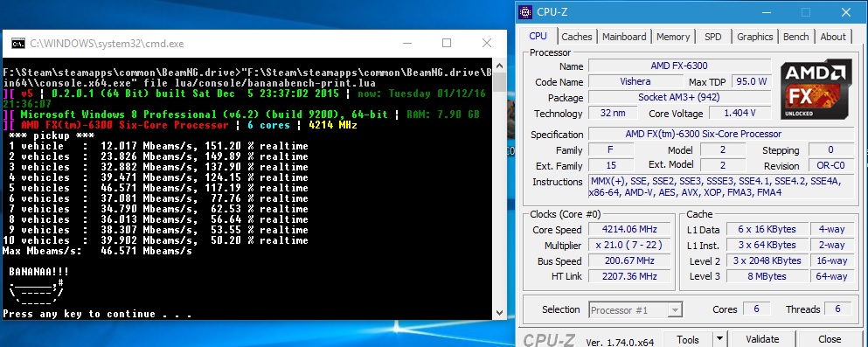This screenshot has height=347, width=868.
Task: Open the Tools button in CPU-Z
Action: (688, 339)
